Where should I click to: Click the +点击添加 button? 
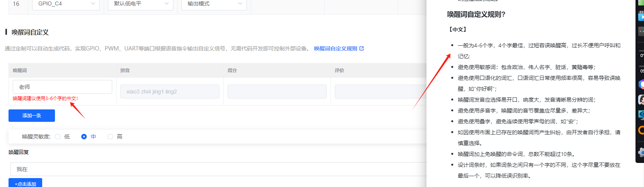[25, 183]
